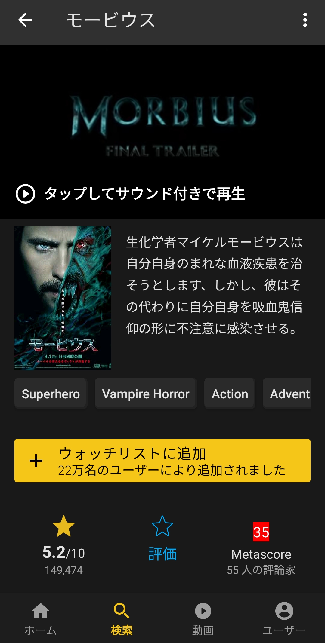Open the red 35 Metascore badge

pos(261,532)
